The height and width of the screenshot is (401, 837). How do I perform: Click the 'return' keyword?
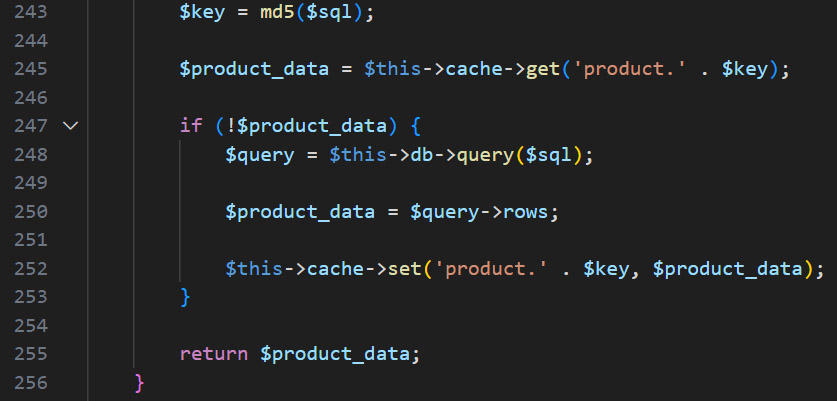[214, 354]
